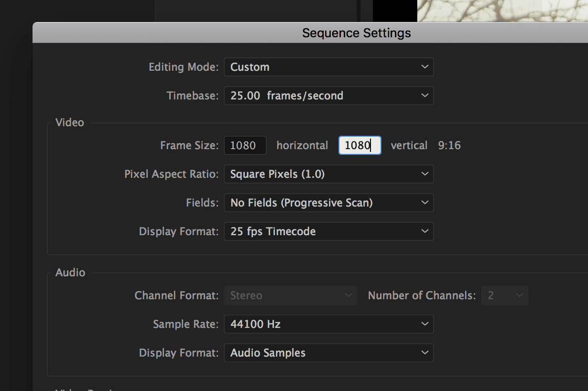Viewport: 588px width, 391px height.
Task: Open the Editing Mode dropdown chevron
Action: coord(425,67)
